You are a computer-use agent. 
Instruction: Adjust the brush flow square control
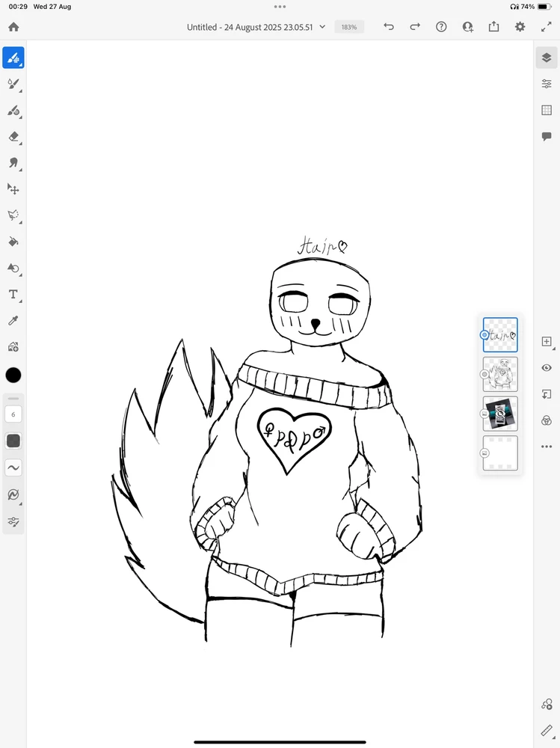click(13, 441)
